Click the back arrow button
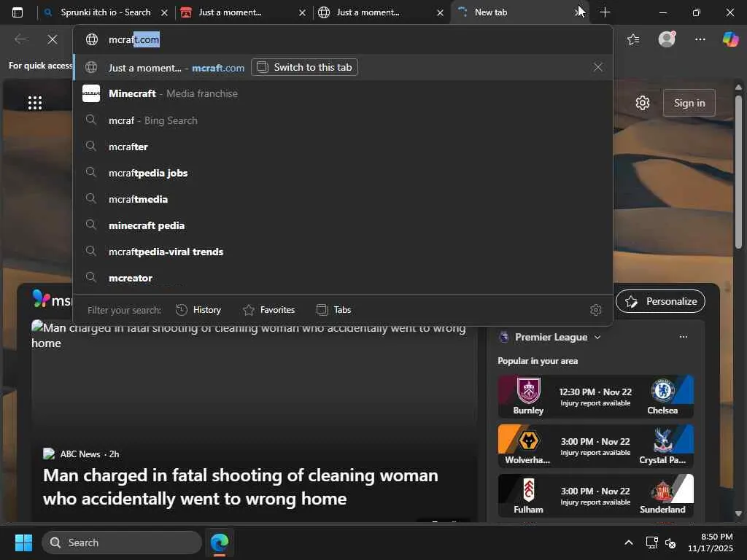Screen dimensions: 747x560 (x=20, y=39)
